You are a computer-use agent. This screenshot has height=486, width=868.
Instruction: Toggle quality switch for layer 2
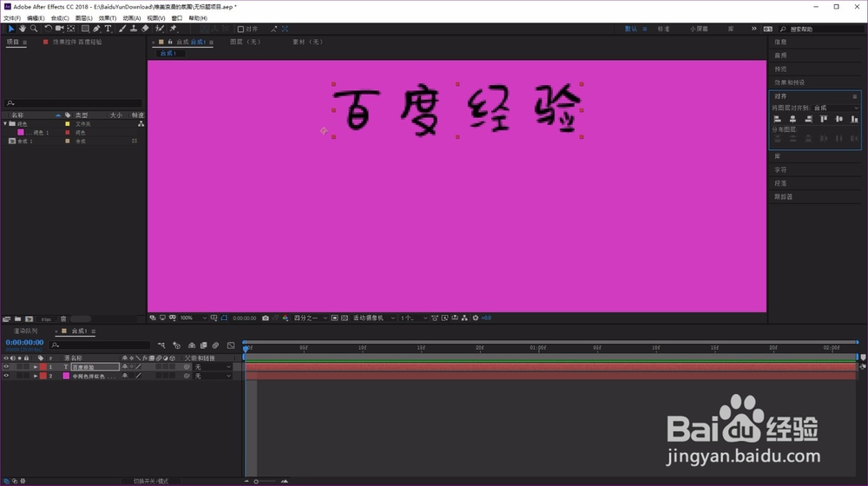[138, 376]
